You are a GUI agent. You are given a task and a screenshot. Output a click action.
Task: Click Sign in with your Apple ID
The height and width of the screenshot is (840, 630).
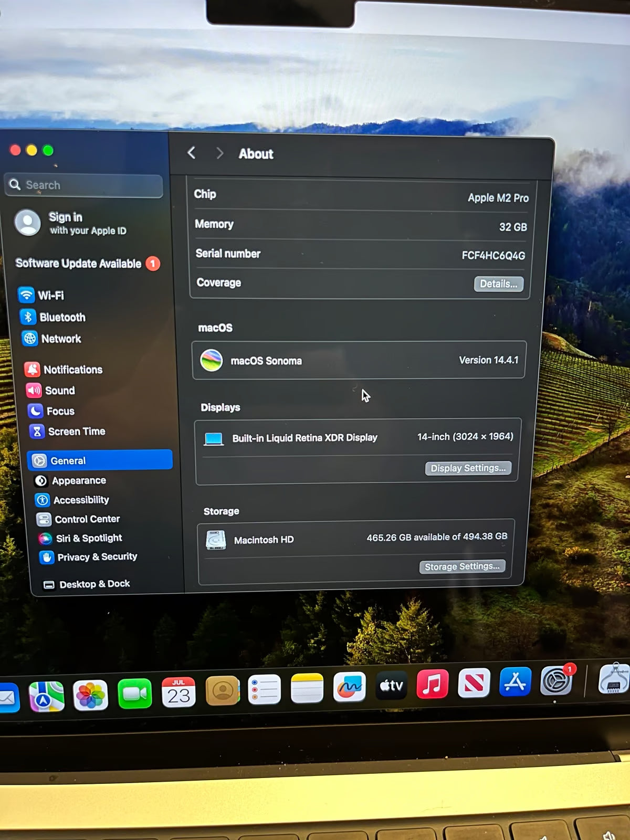click(x=71, y=223)
